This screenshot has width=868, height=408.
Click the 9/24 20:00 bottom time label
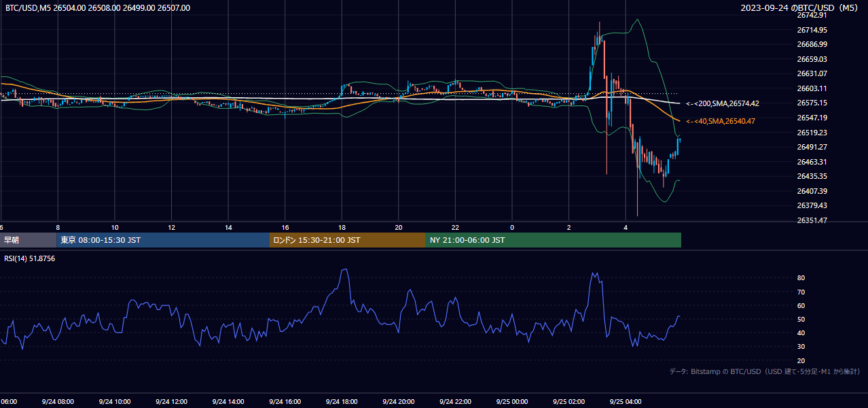[x=398, y=402]
